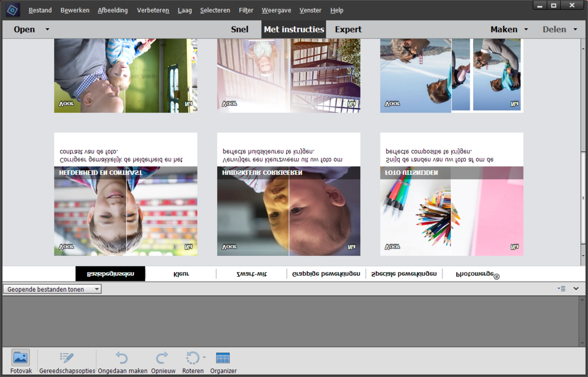Click the Photoshop Elements app logo

[x=13, y=10]
